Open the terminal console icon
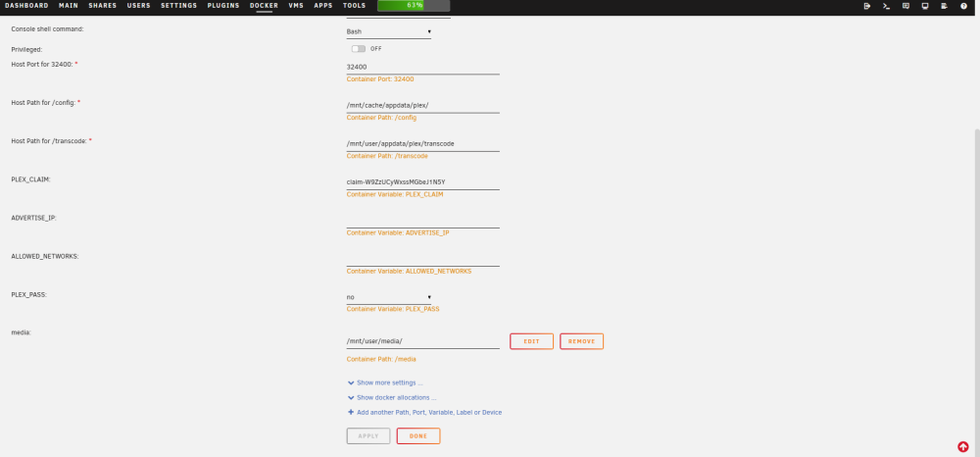The width and height of the screenshot is (980, 457). click(886, 6)
